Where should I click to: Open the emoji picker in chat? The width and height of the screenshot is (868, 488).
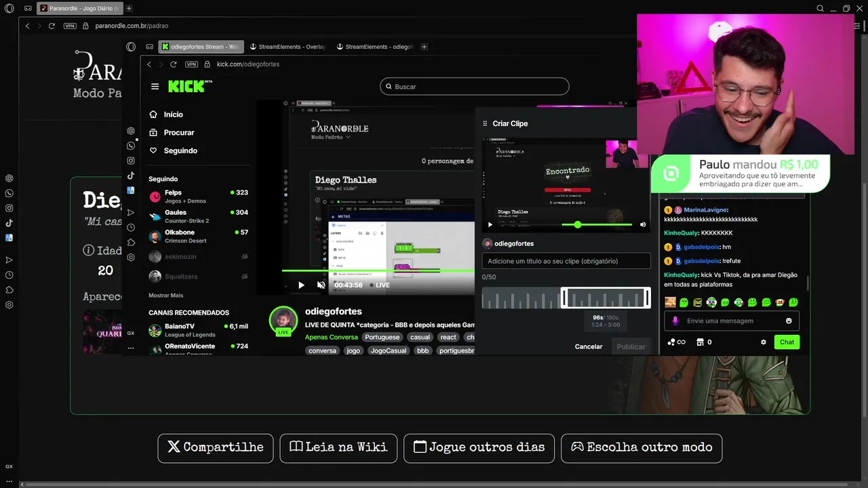tap(789, 321)
